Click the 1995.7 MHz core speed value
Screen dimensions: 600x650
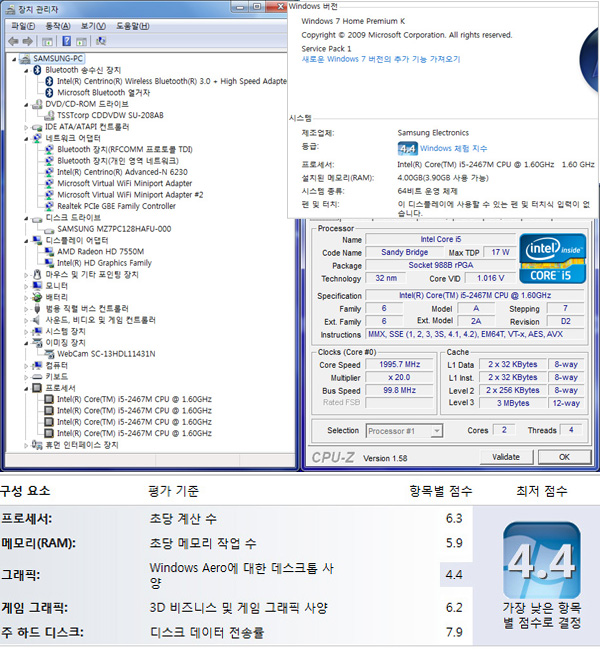[399, 364]
